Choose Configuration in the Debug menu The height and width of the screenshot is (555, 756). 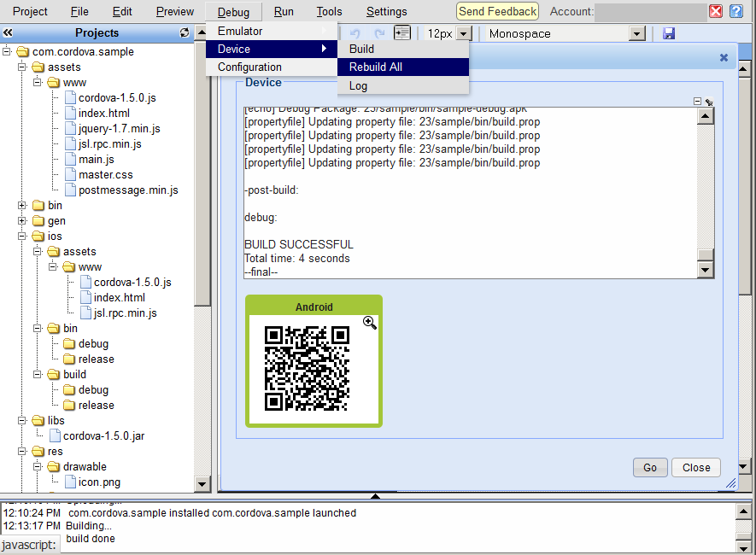pyautogui.click(x=272, y=67)
